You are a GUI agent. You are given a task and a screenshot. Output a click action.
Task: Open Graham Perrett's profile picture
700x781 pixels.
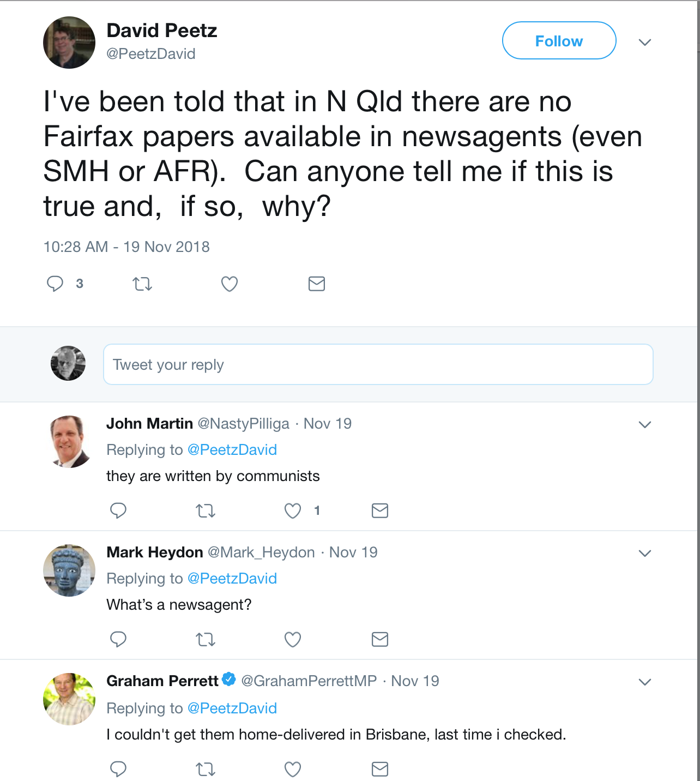coord(69,699)
